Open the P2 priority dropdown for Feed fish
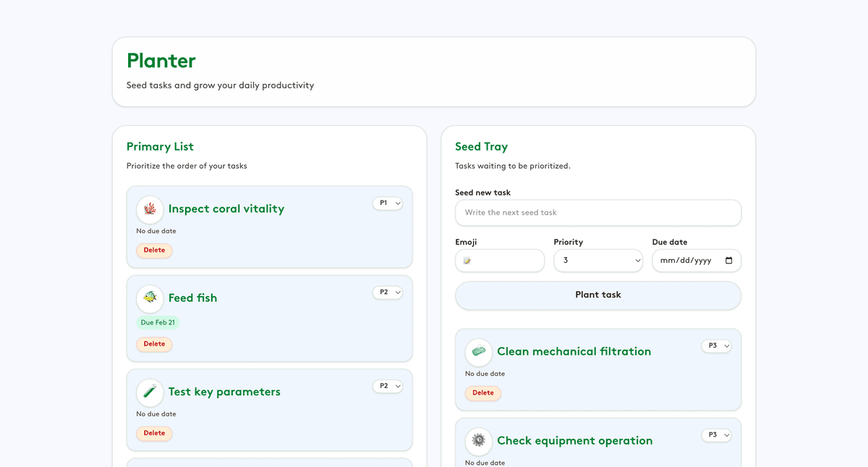Screen dimensions: 868x467 [x=388, y=293]
